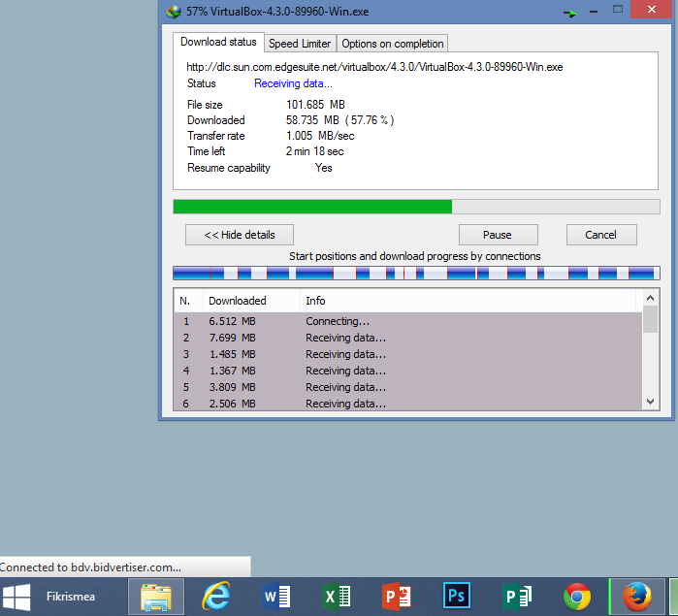Close the VirtualBox download window

click(x=652, y=9)
